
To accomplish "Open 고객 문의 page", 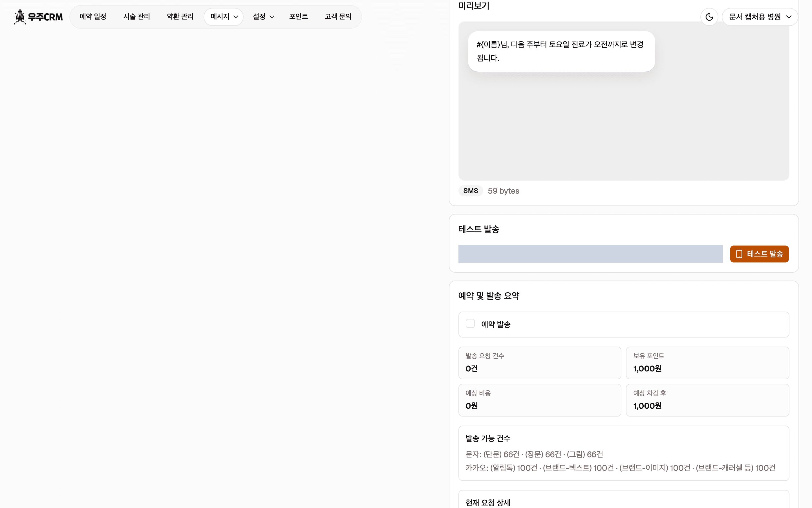I will coord(338,16).
